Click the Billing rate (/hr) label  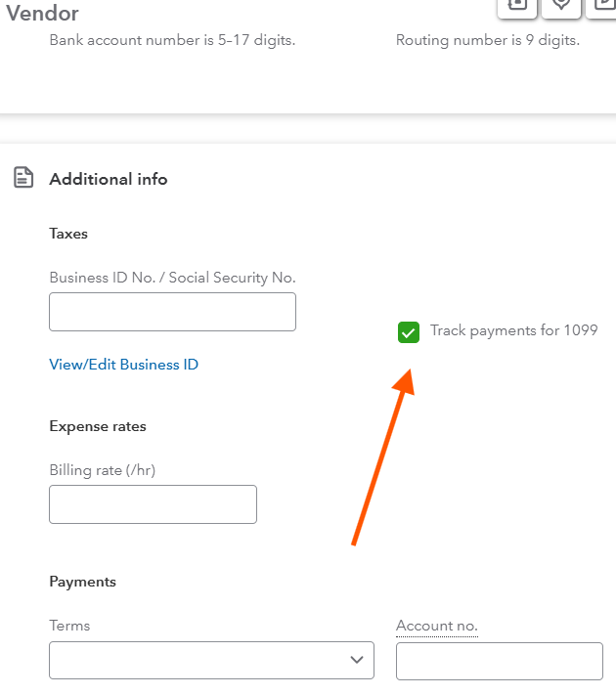[103, 470]
